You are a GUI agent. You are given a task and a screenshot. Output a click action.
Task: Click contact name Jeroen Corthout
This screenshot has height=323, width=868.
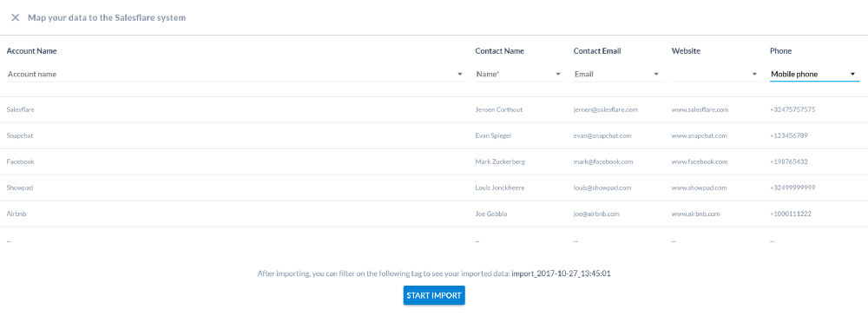(x=499, y=109)
